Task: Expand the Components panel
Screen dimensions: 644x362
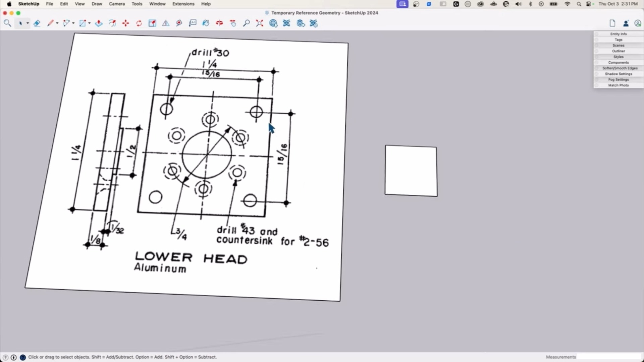Action: [619, 62]
